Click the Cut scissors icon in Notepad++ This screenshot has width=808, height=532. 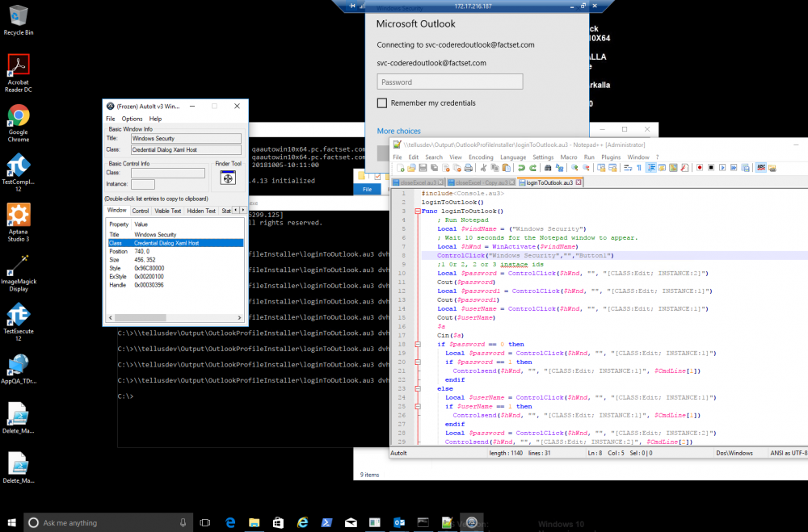(483, 168)
